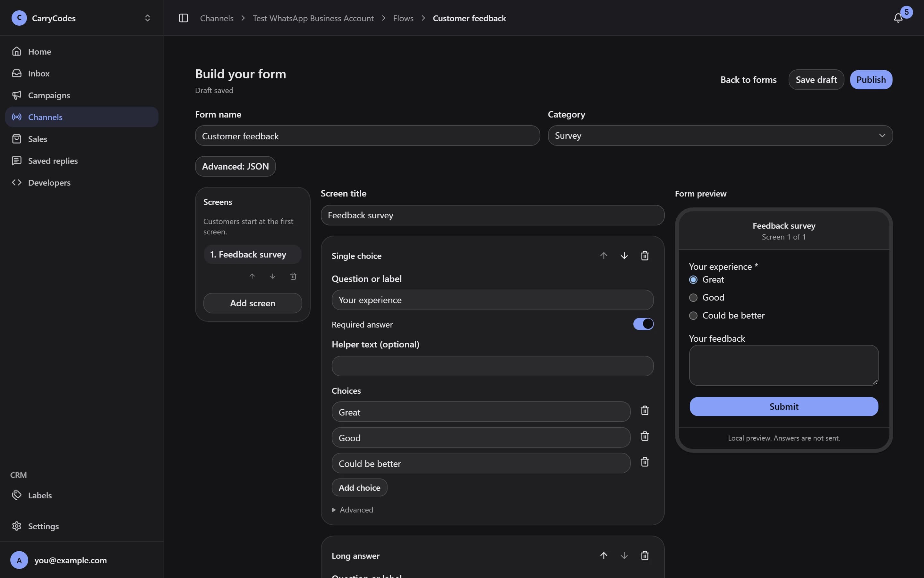Open the notifications bell

898,18
